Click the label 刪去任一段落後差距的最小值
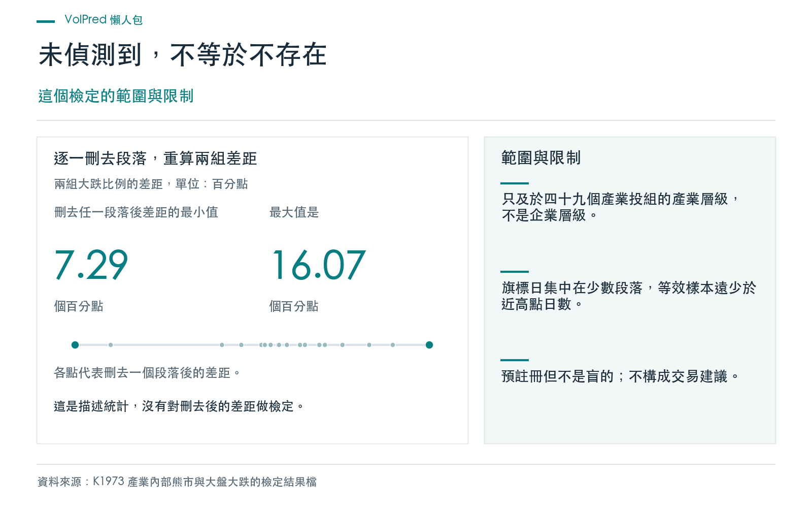The height and width of the screenshot is (508, 812). point(136,212)
